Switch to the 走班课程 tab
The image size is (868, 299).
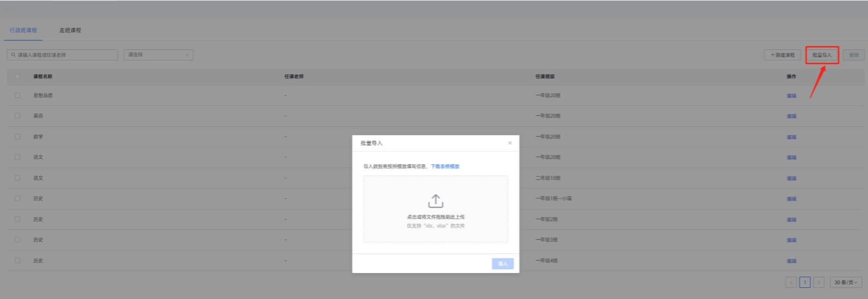[70, 30]
